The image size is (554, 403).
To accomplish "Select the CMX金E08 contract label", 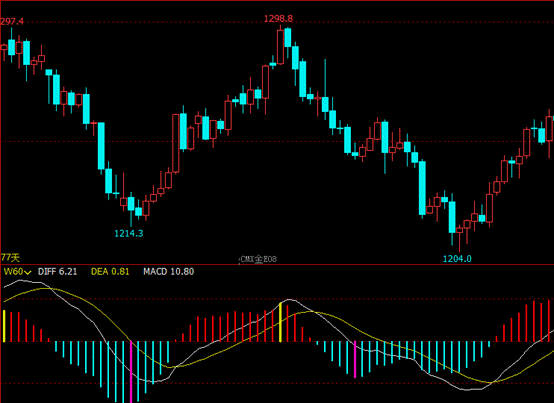I will point(258,259).
